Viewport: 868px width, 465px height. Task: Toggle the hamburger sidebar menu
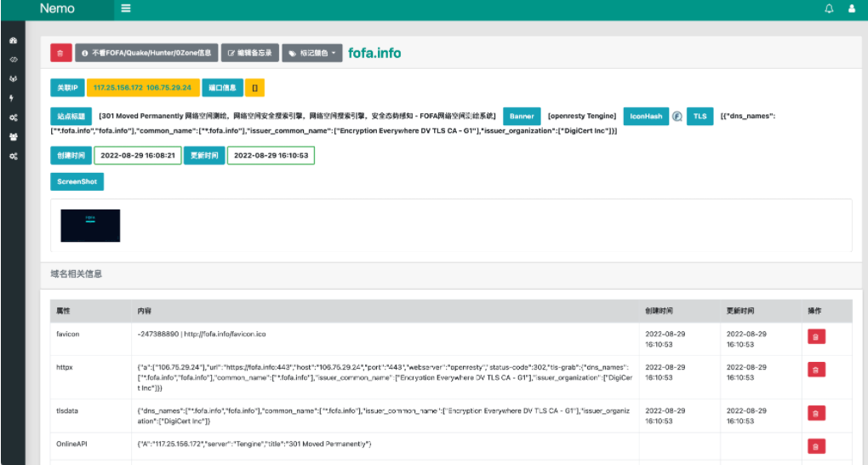point(126,9)
